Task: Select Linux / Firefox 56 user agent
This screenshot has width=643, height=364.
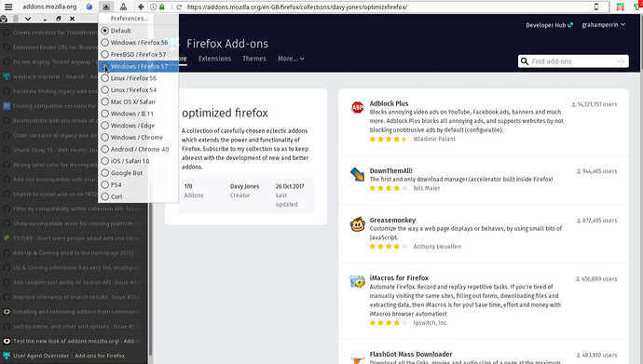Action: pyautogui.click(x=138, y=78)
